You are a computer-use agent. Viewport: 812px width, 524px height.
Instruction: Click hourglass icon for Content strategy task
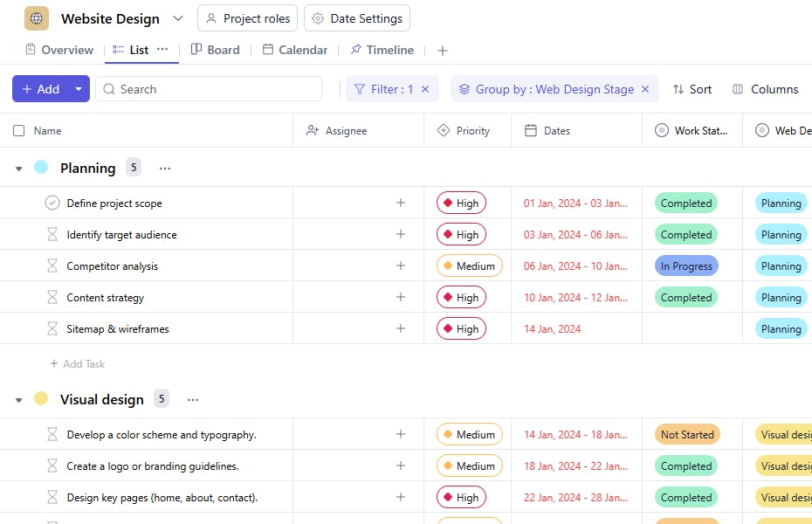(x=52, y=298)
